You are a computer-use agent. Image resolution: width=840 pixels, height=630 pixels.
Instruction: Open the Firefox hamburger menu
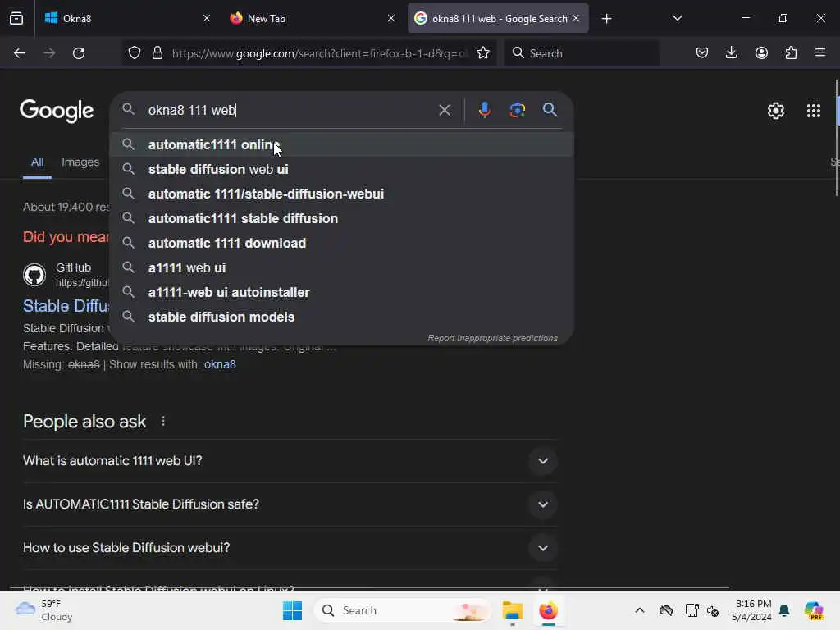point(820,53)
